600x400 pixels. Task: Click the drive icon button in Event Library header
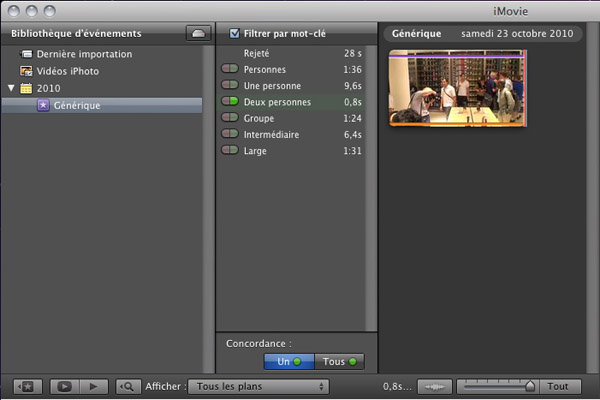coord(198,33)
